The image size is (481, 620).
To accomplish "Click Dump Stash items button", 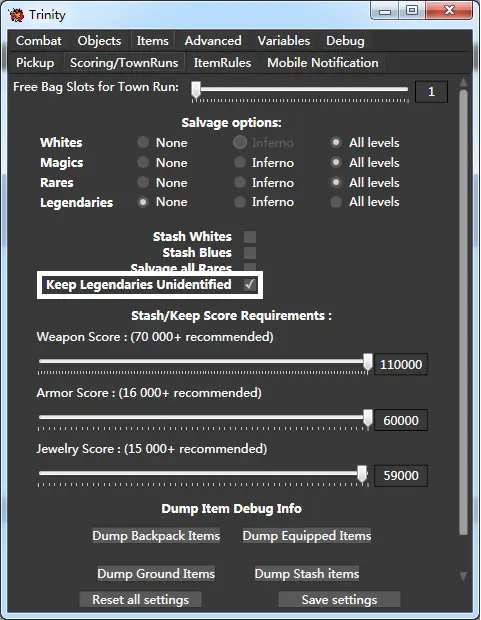I will click(307, 573).
